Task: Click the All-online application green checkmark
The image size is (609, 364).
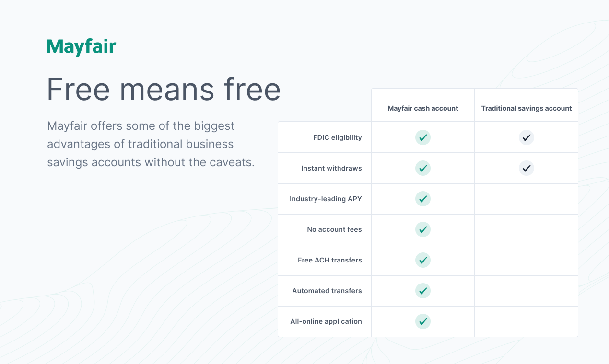Action: pyautogui.click(x=423, y=321)
